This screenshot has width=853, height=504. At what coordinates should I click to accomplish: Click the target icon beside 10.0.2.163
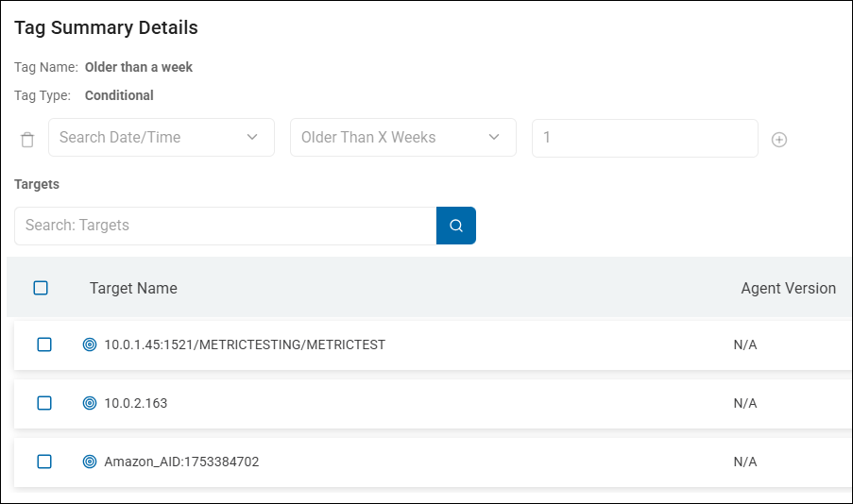(x=90, y=403)
